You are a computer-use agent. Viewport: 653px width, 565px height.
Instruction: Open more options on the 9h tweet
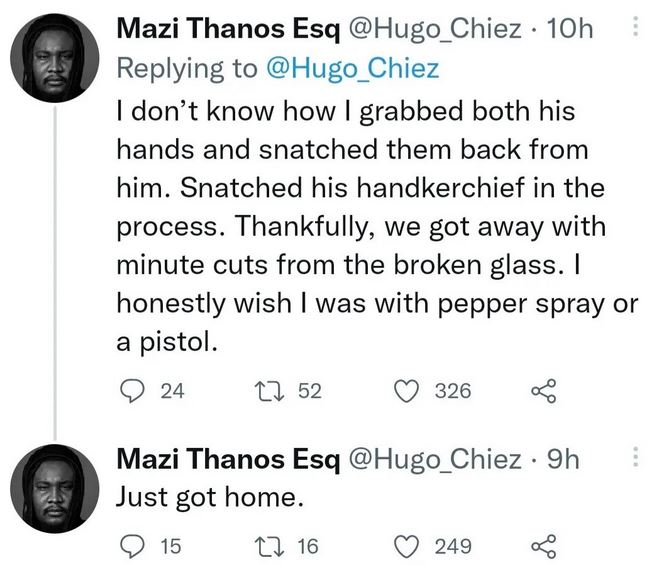[x=633, y=458]
